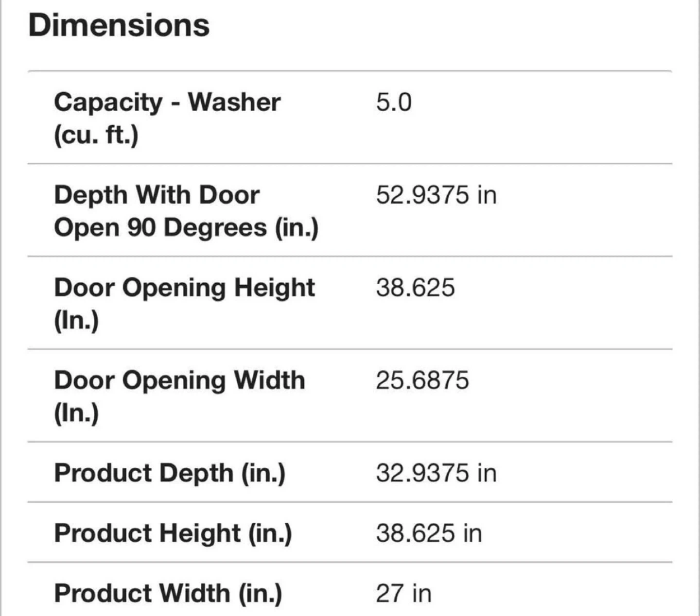The width and height of the screenshot is (700, 616).
Task: Click the Capacity - Washer (cu. ft.) label
Action: coord(167,118)
